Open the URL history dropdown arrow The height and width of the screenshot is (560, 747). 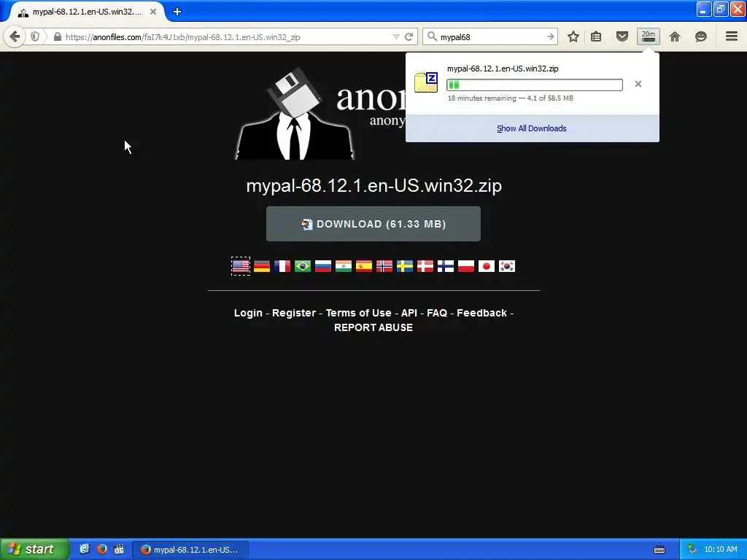[395, 36]
